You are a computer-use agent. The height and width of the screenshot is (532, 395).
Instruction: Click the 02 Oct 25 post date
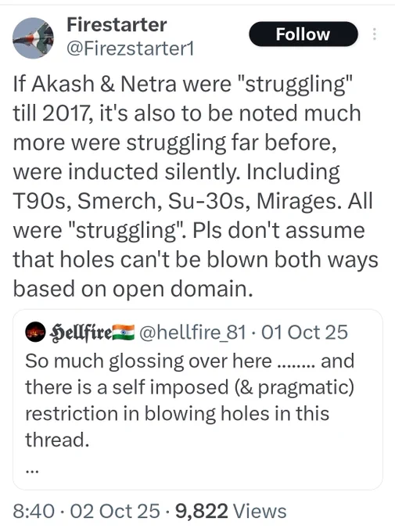click(115, 511)
